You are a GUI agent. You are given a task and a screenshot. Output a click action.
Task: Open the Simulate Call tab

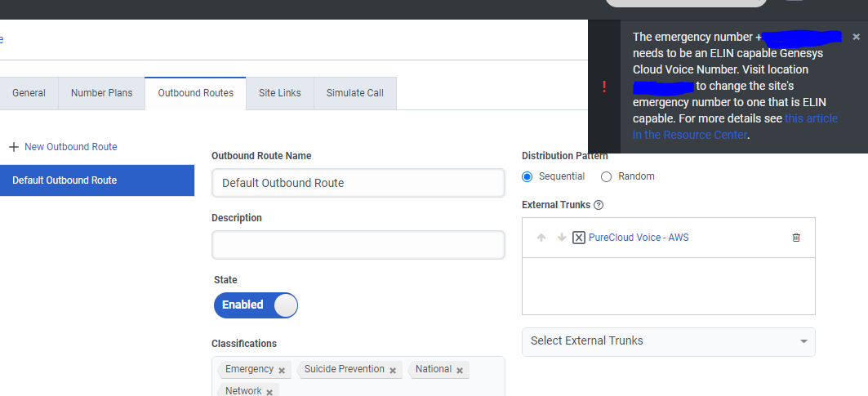[x=354, y=93]
